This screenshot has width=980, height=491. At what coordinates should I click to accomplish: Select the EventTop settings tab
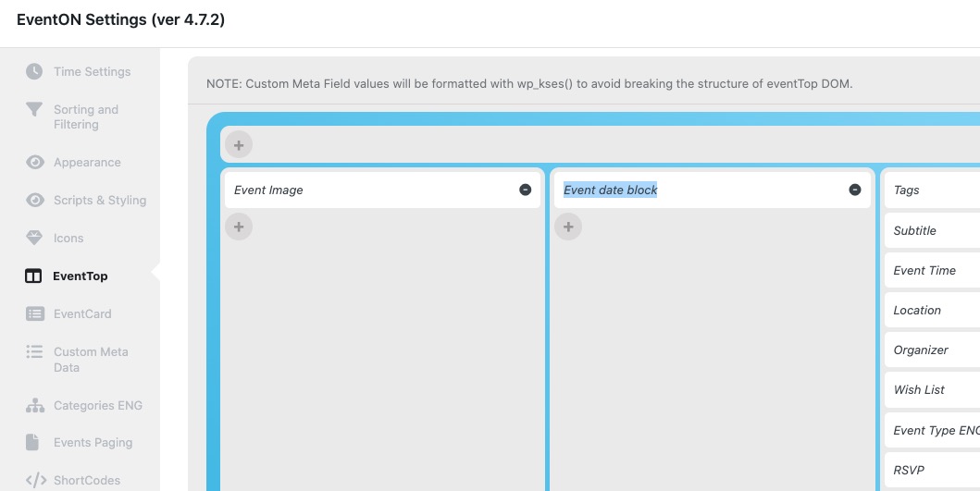point(80,276)
